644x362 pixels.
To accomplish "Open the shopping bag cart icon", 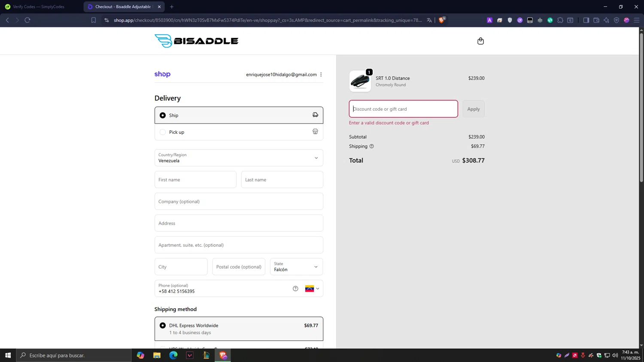I will click(x=480, y=41).
